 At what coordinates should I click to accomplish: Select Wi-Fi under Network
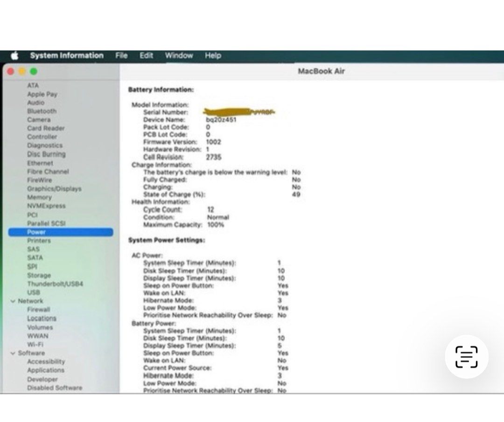pos(35,345)
